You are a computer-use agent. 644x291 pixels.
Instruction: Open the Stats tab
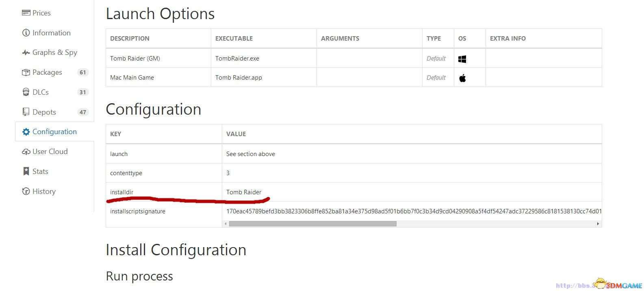[54, 172]
